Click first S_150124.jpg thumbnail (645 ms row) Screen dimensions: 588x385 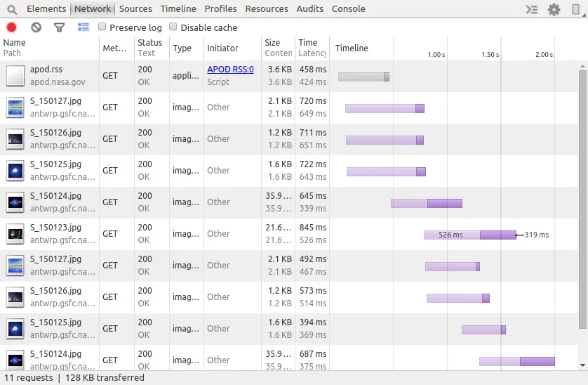click(15, 202)
